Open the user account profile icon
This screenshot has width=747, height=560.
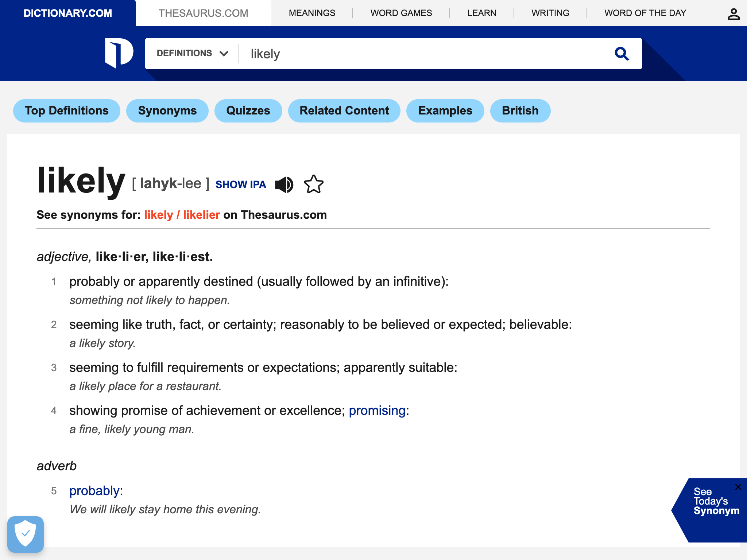pyautogui.click(x=734, y=14)
